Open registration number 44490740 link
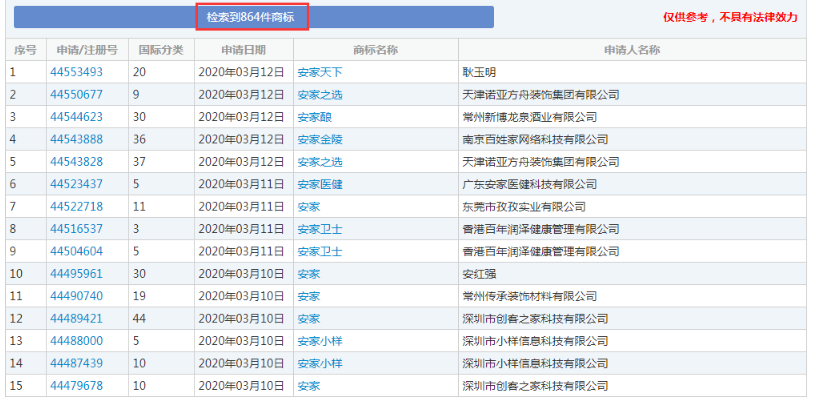This screenshot has height=402, width=817. [x=77, y=296]
